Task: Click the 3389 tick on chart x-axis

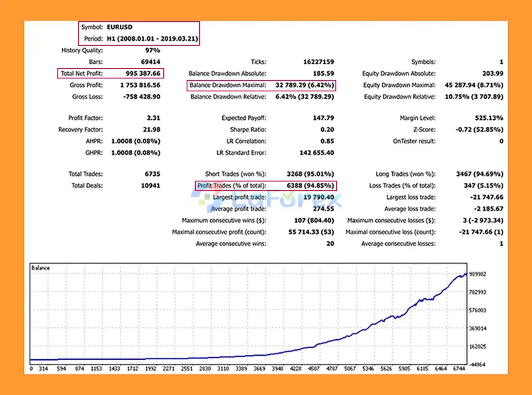Action: click(239, 368)
